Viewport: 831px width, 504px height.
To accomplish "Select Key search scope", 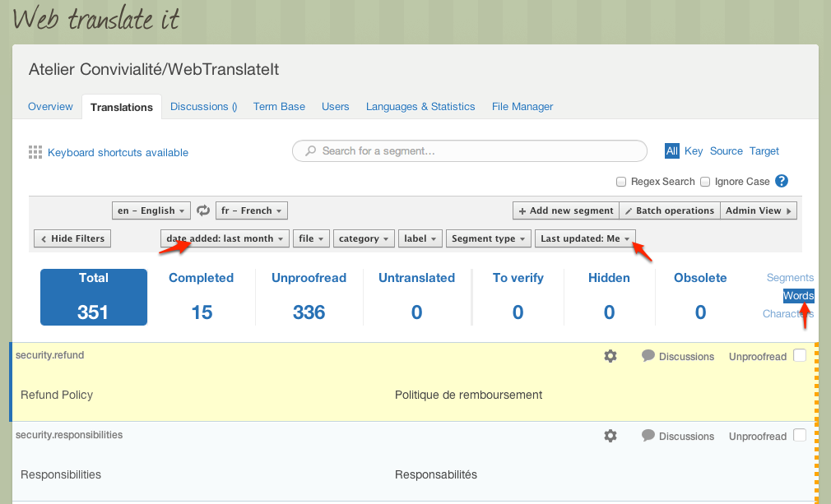I will [694, 151].
